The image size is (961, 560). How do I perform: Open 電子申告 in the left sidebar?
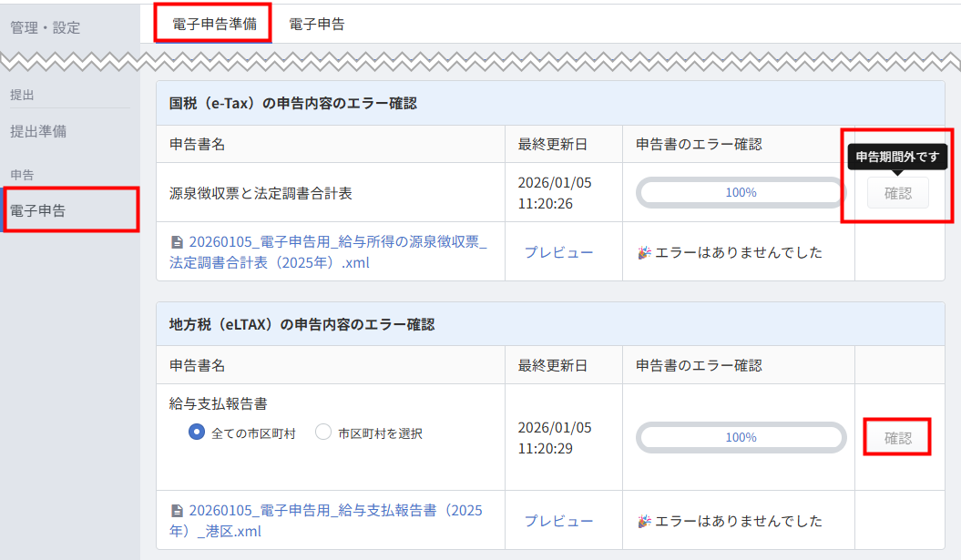click(x=38, y=210)
